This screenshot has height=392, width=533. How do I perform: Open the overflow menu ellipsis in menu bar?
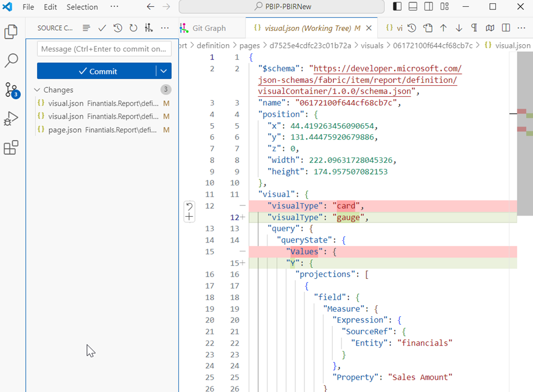click(x=114, y=7)
